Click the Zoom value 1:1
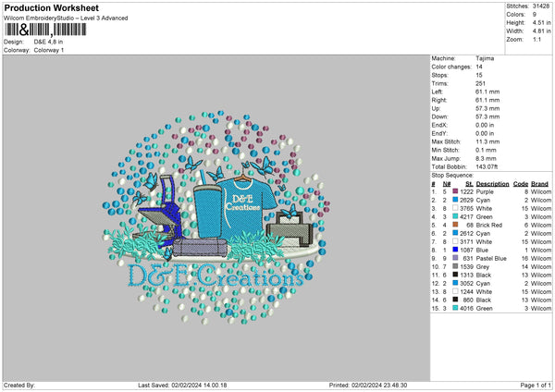The width and height of the screenshot is (555, 392). coord(536,39)
